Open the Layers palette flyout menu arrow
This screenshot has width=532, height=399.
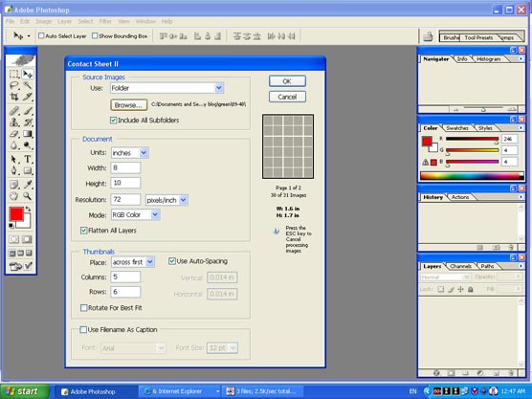click(521, 266)
